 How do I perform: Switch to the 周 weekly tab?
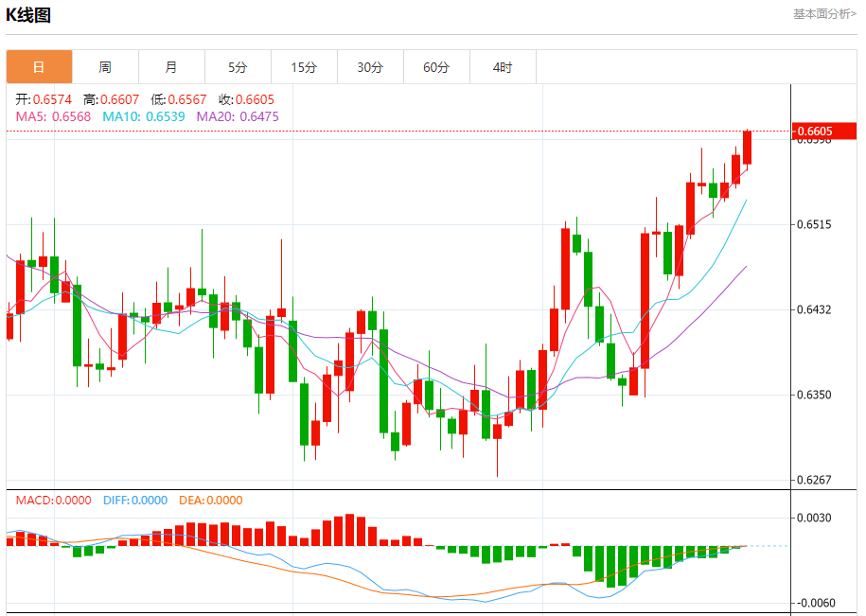[x=105, y=67]
